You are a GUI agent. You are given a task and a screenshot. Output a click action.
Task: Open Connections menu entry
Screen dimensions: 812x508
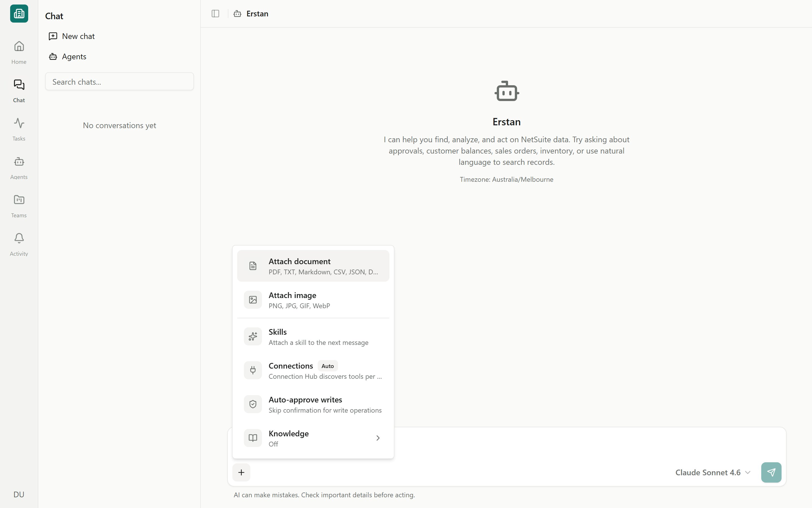313,370
